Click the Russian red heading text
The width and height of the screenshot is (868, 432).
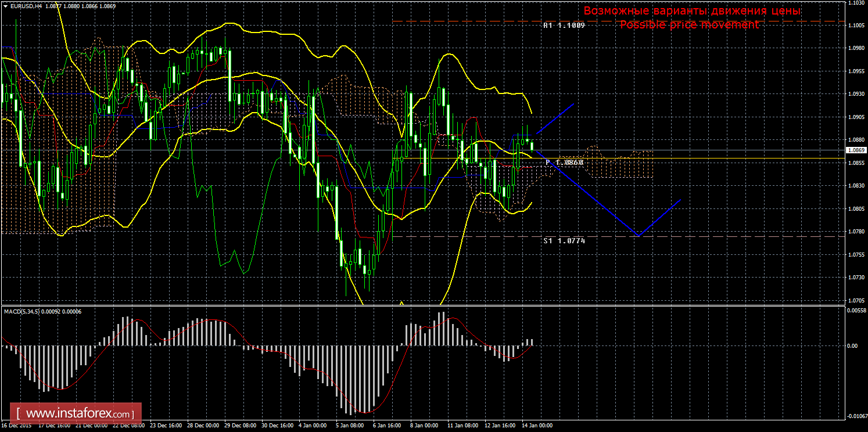[692, 11]
